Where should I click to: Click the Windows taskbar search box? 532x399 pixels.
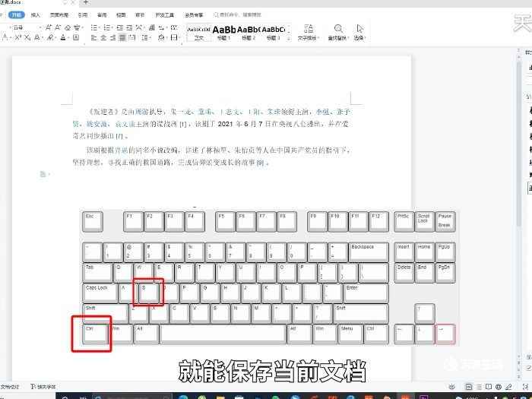click(x=132, y=397)
